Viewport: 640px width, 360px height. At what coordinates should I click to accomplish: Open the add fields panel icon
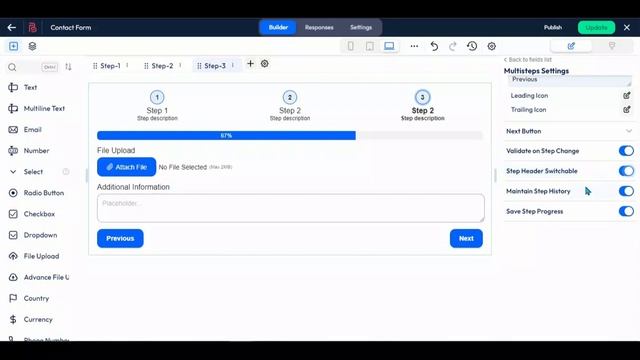[x=13, y=46]
